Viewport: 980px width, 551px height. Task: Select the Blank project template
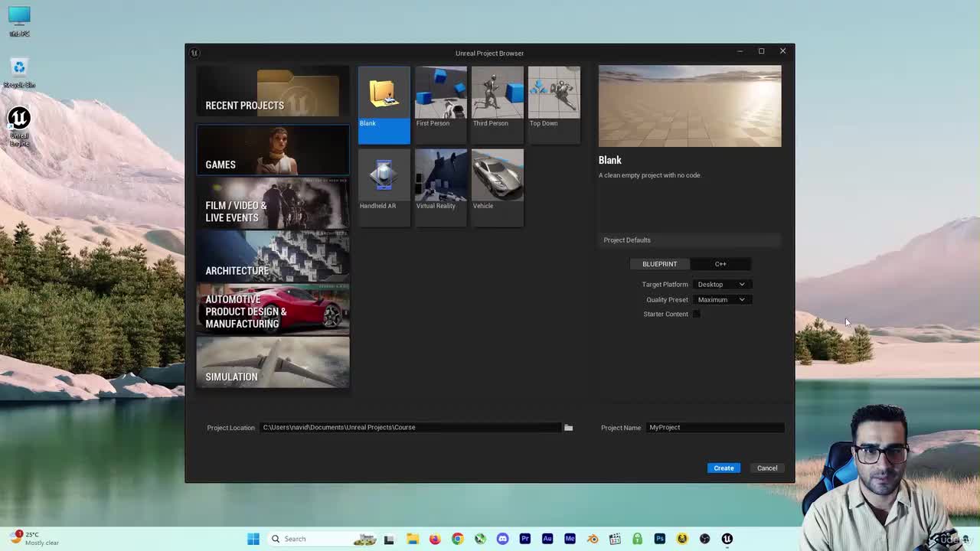click(384, 105)
